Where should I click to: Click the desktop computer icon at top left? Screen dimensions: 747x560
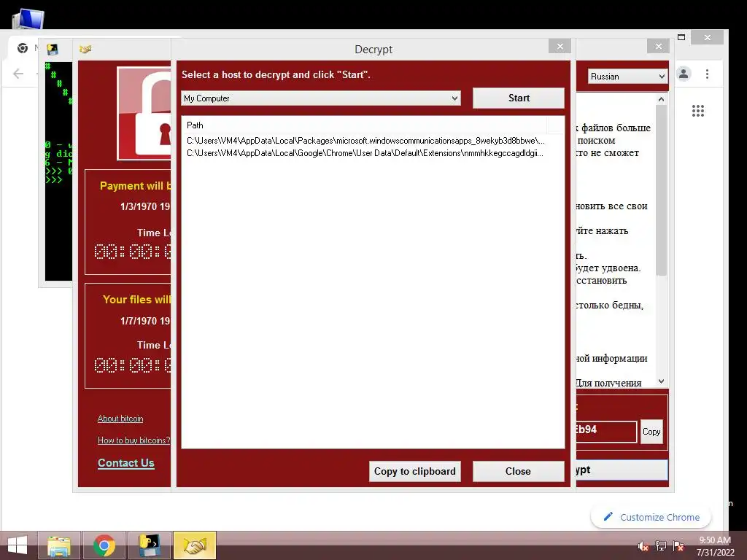(x=28, y=19)
